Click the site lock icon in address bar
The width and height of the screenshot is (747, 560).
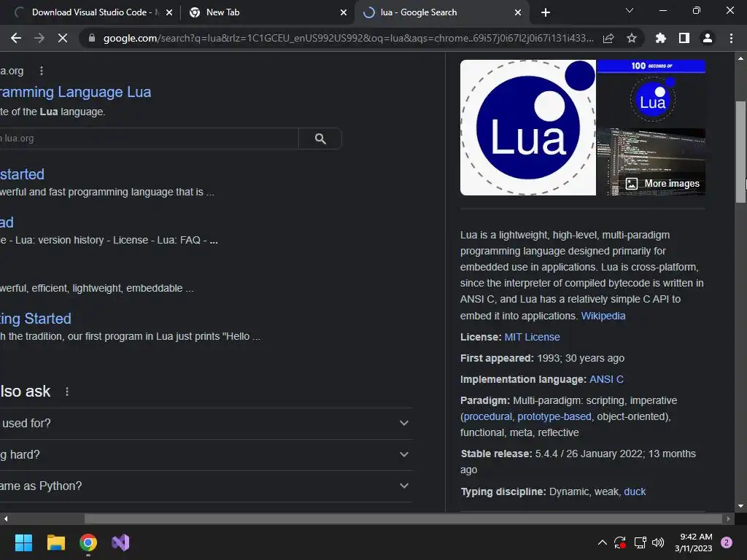(x=92, y=38)
